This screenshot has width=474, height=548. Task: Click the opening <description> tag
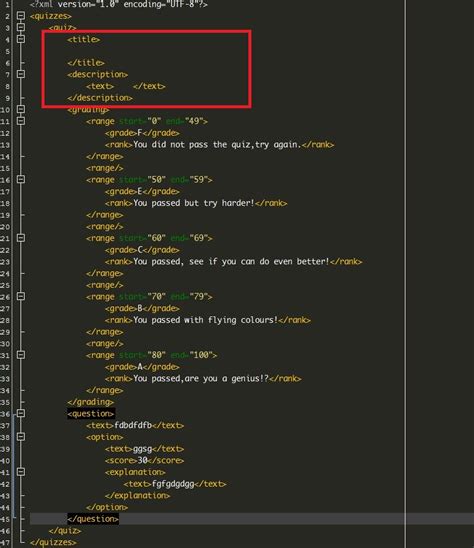[x=98, y=74]
